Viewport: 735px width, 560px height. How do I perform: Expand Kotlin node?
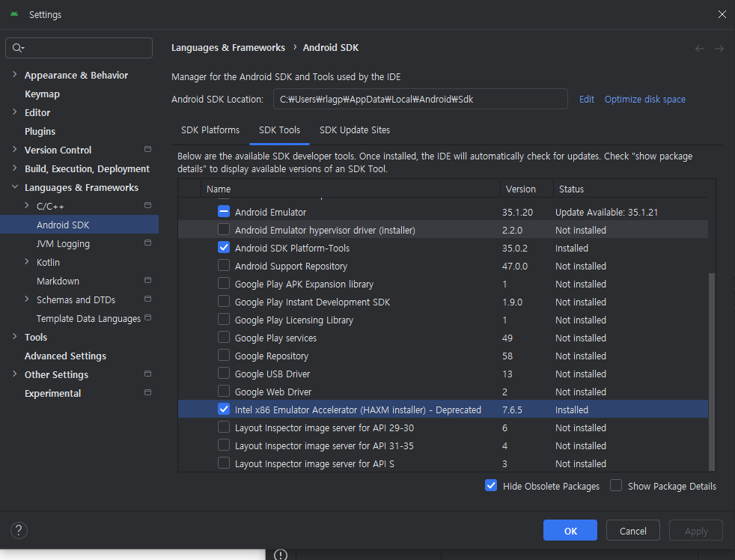27,262
